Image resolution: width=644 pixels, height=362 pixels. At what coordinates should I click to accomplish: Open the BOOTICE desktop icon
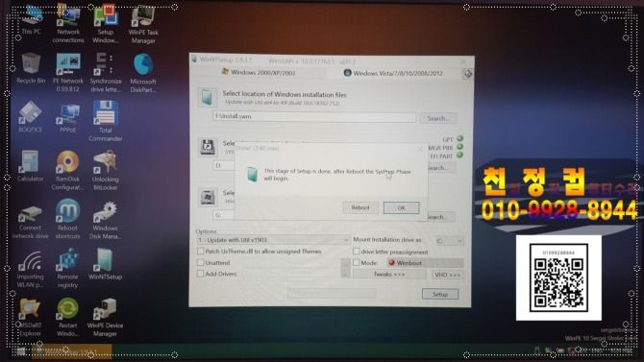30,117
